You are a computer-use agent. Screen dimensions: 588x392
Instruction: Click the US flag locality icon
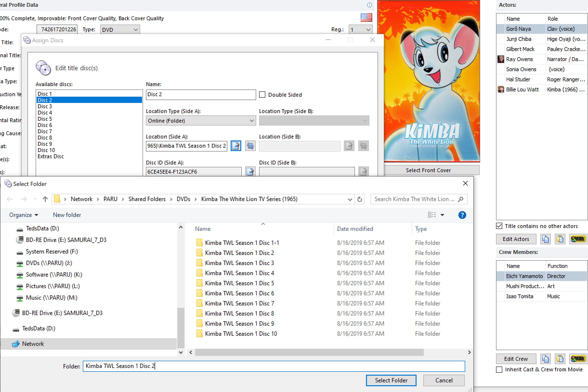tap(366, 18)
